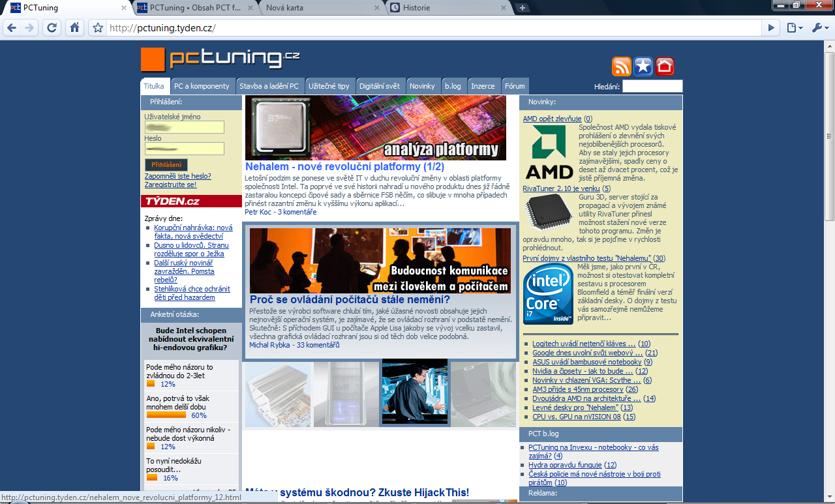Open the laptop thumbnail
This screenshot has width=835, height=504.
(x=483, y=394)
